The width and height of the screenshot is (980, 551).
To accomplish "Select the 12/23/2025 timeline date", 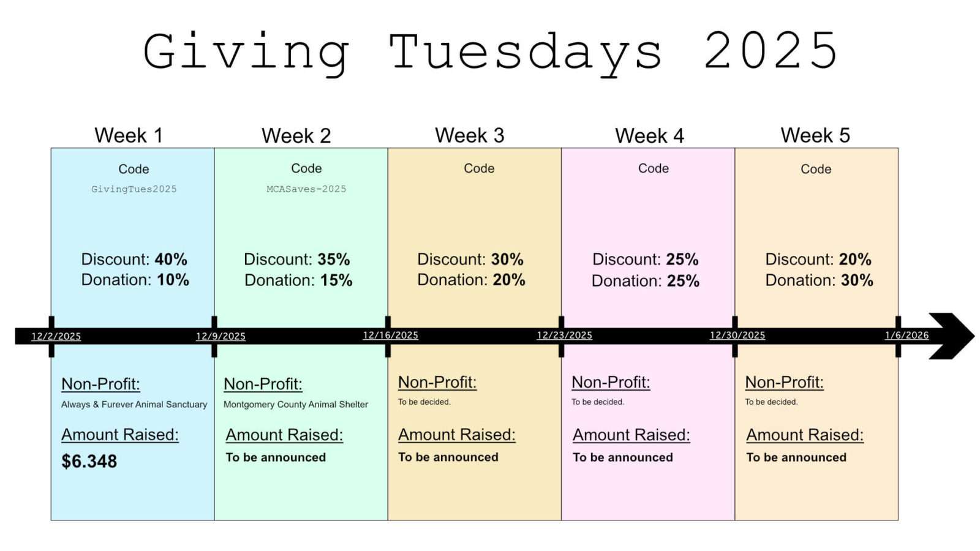I will pyautogui.click(x=565, y=335).
